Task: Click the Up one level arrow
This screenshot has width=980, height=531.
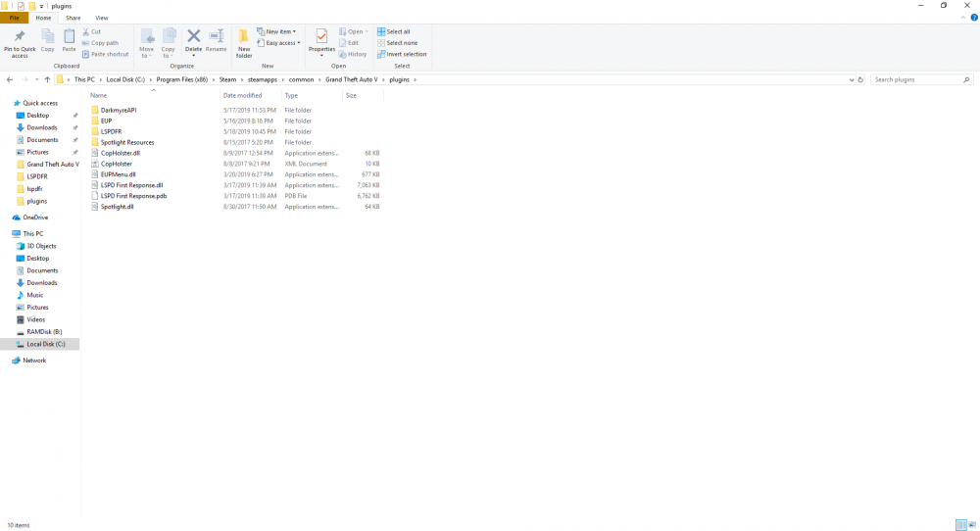Action: [x=47, y=80]
